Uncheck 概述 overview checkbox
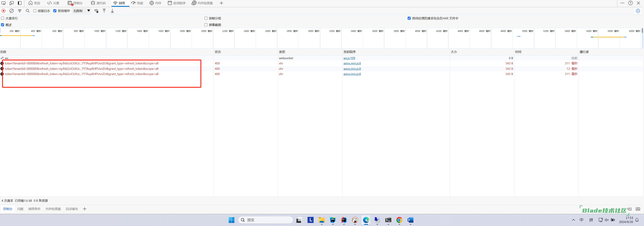This screenshot has height=226, width=644. click(x=3, y=25)
